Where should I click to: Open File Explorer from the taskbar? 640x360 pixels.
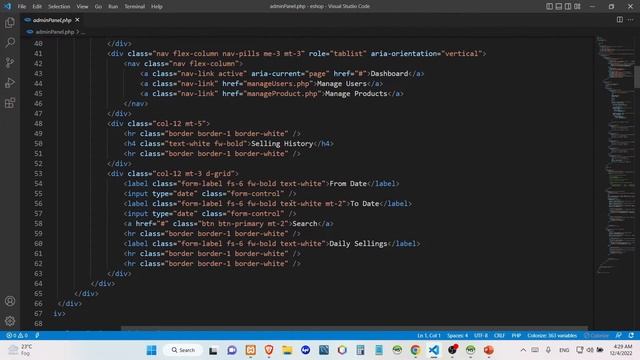[287, 350]
